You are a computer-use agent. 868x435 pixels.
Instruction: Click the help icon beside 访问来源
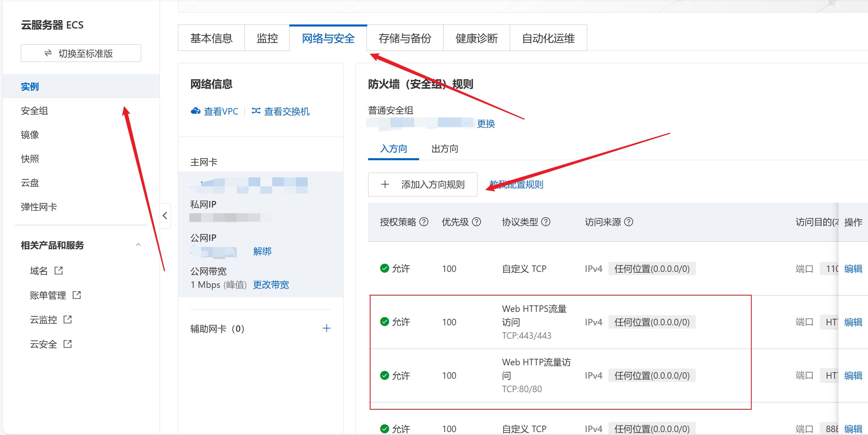[629, 222]
